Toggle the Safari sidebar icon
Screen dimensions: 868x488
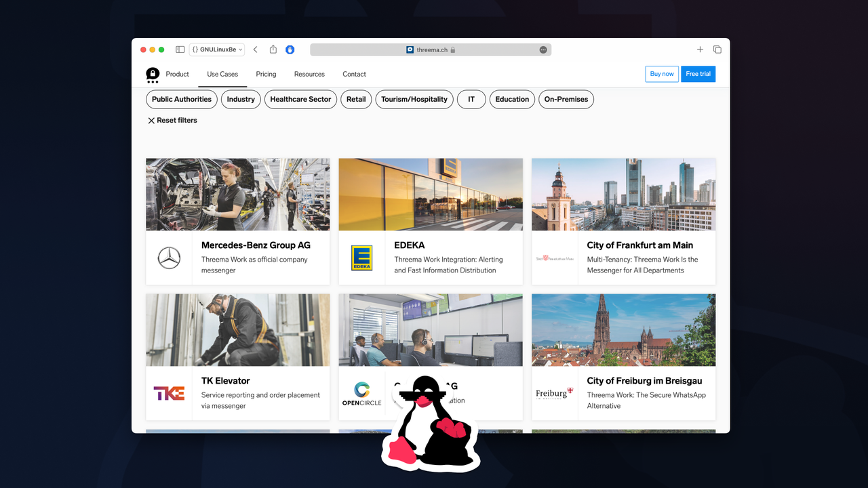pos(180,49)
